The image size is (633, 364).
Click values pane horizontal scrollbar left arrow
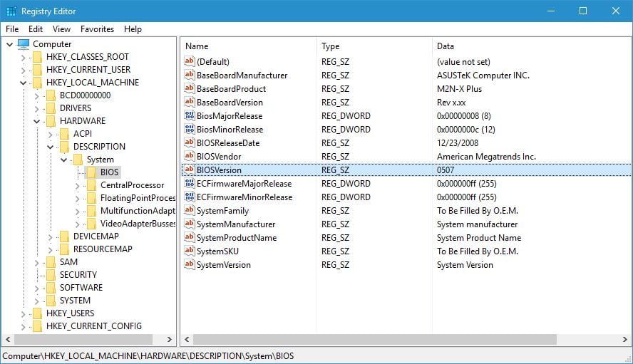point(187,339)
